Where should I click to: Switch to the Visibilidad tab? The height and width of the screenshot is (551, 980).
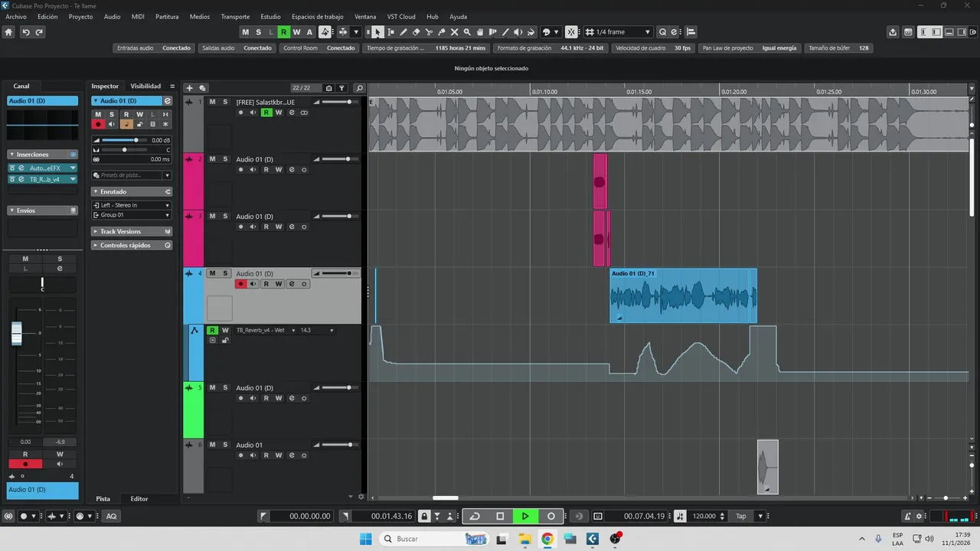(x=145, y=86)
